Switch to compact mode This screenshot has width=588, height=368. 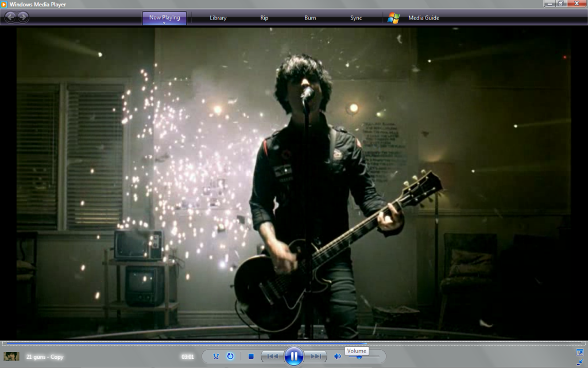pos(580,362)
